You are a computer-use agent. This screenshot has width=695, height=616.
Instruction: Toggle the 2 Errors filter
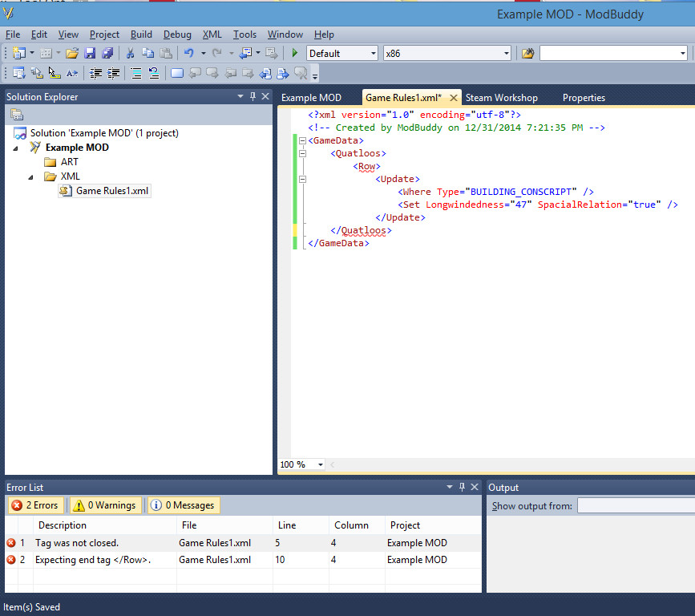35,505
